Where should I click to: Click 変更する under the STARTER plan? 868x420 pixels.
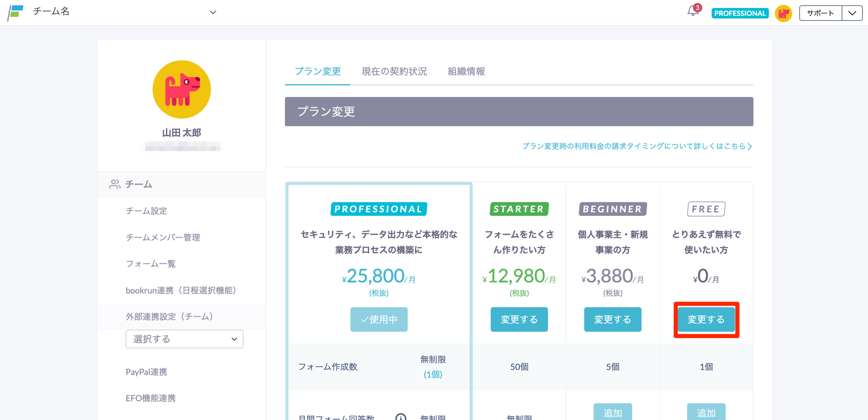519,320
